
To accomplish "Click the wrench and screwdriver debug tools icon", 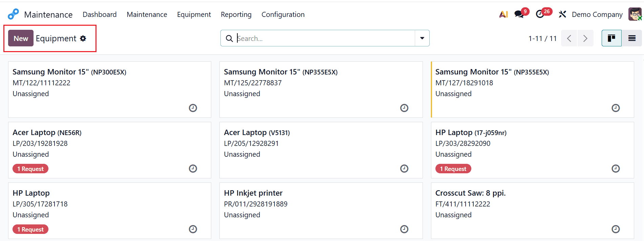I will click(x=562, y=14).
